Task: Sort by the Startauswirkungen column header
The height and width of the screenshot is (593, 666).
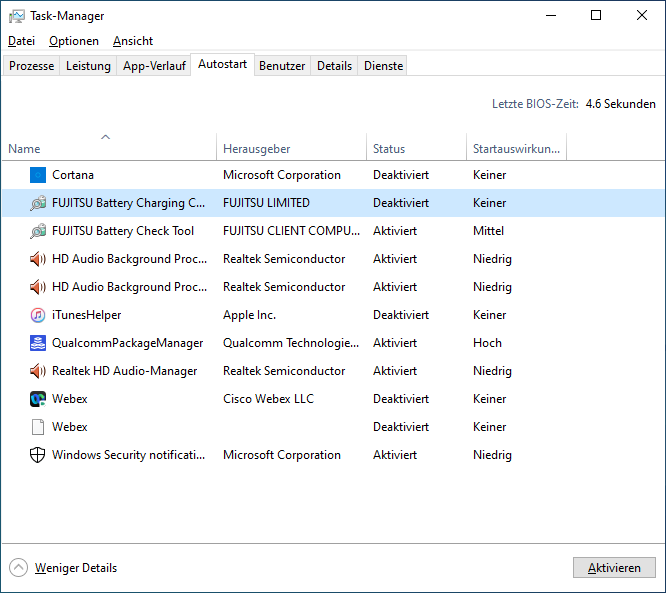Action: (516, 149)
